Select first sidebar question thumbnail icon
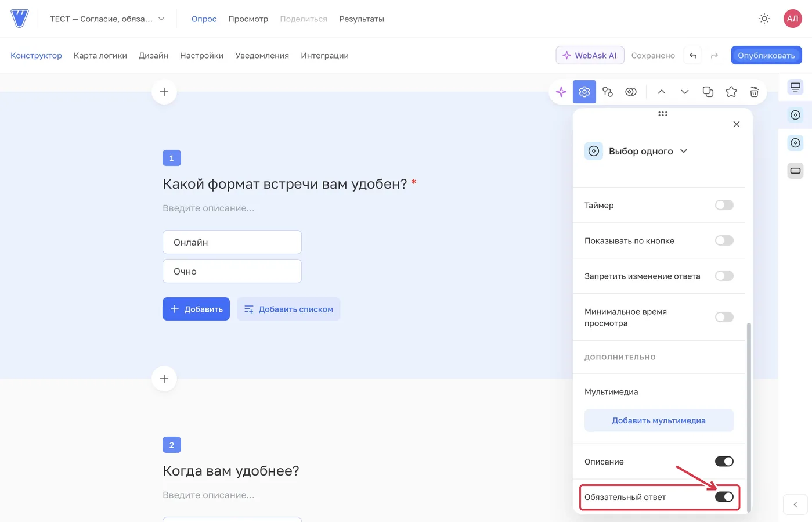The image size is (812, 522). (796, 87)
